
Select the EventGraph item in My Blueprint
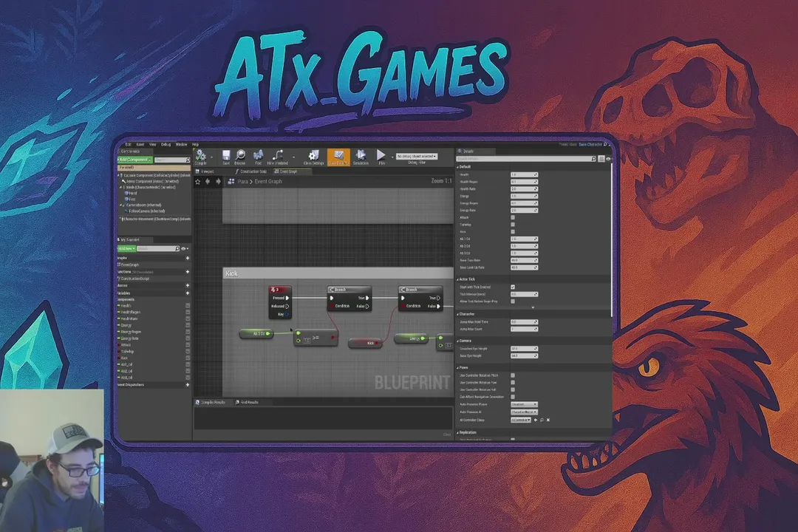pos(130,265)
